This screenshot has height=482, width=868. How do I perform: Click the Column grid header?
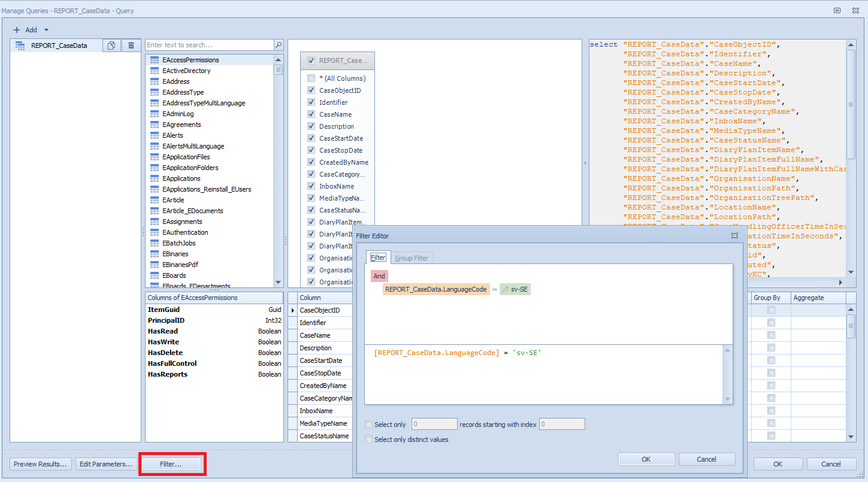pyautogui.click(x=323, y=298)
